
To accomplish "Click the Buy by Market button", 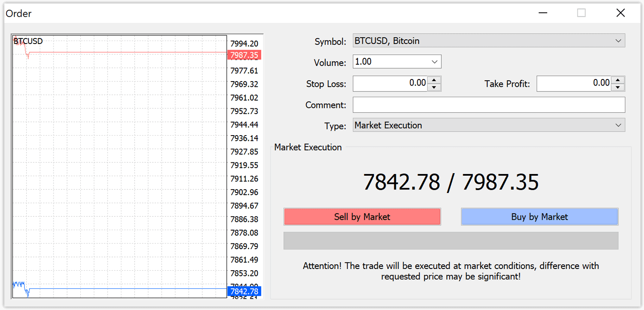I will click(x=539, y=216).
